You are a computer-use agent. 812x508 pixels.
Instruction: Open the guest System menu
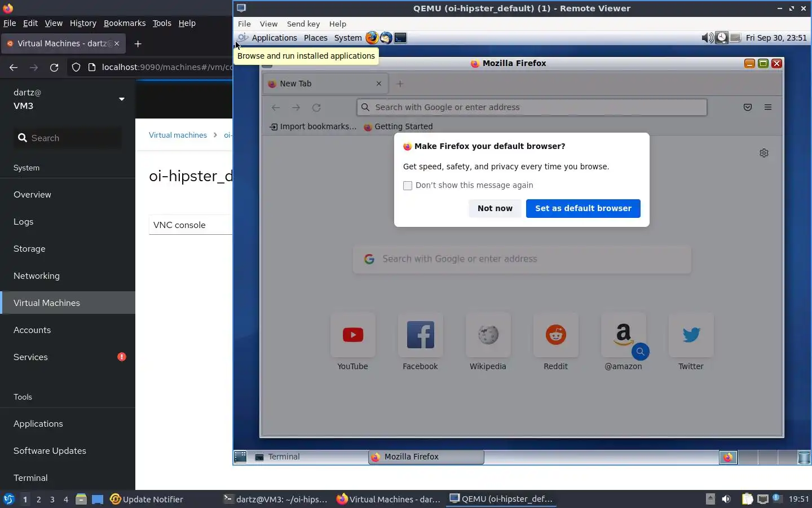coord(348,38)
